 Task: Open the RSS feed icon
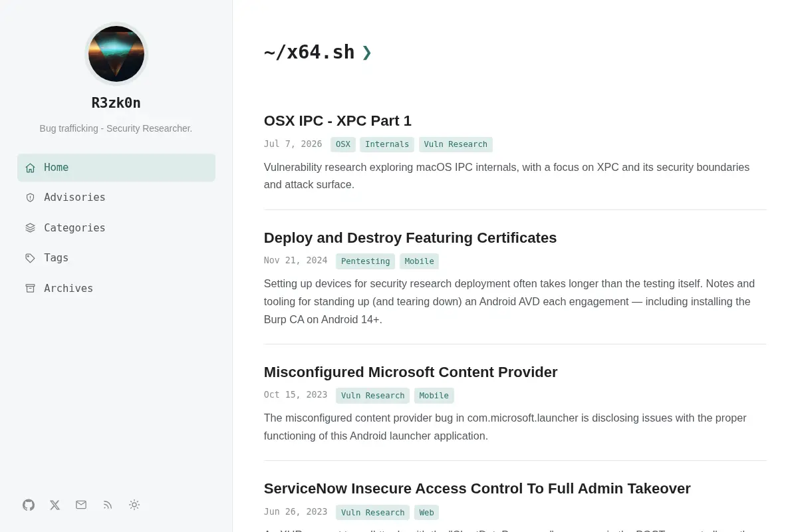(108, 505)
